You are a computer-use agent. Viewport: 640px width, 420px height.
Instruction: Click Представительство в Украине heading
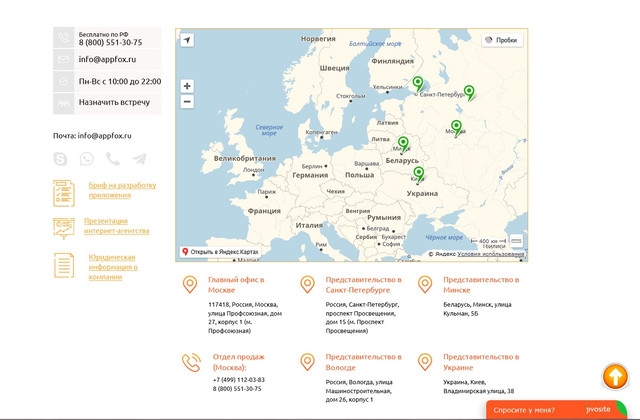click(x=481, y=362)
